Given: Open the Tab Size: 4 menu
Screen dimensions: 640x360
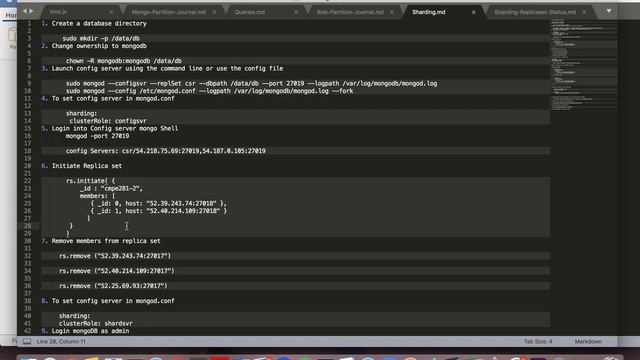Looking at the screenshot, I should coord(538,341).
